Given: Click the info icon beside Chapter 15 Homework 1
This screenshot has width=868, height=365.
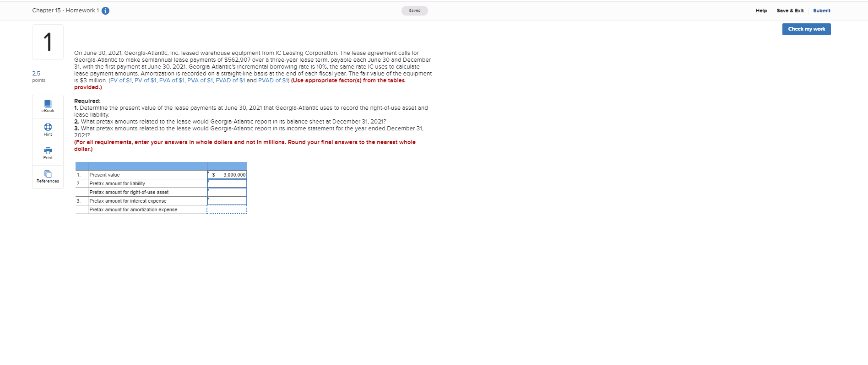Looking at the screenshot, I should pos(105,11).
